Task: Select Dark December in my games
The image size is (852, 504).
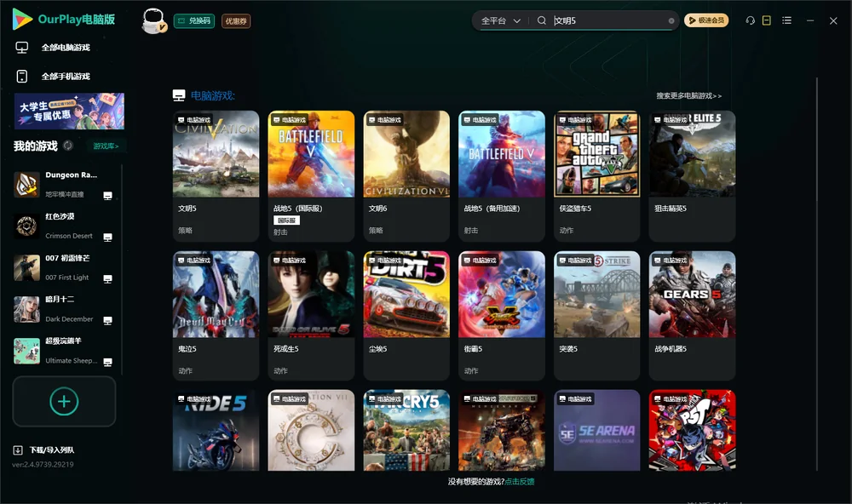Action: point(64,309)
